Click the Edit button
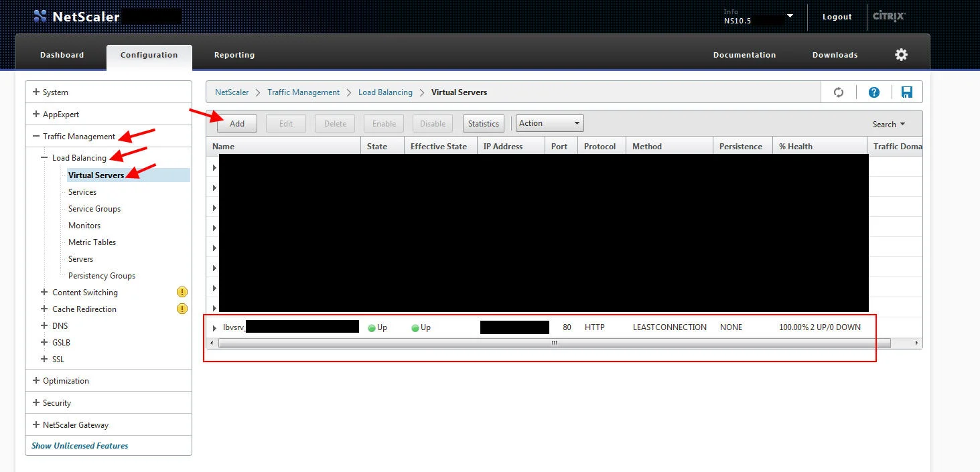The height and width of the screenshot is (472, 980). (286, 123)
